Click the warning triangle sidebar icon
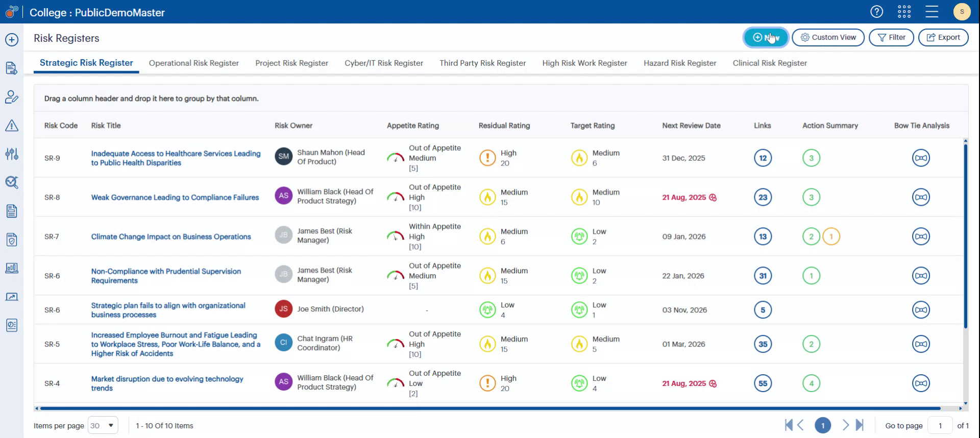This screenshot has height=438, width=980. click(x=12, y=126)
